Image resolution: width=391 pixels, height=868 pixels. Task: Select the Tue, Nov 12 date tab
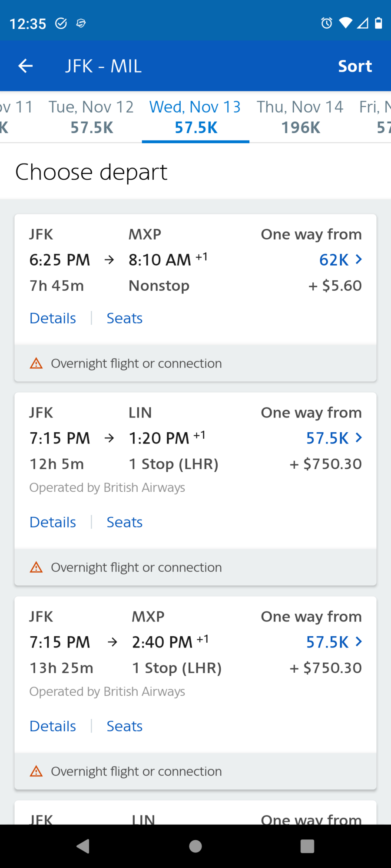(91, 117)
